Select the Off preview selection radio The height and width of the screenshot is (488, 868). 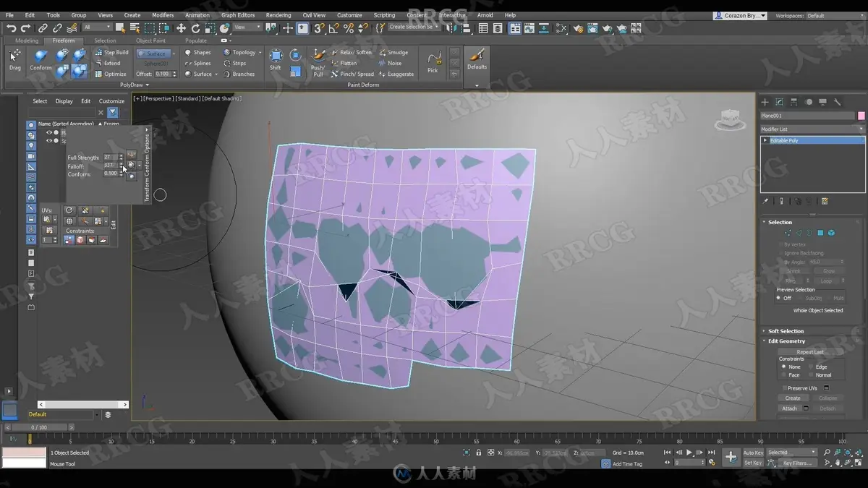click(x=779, y=298)
